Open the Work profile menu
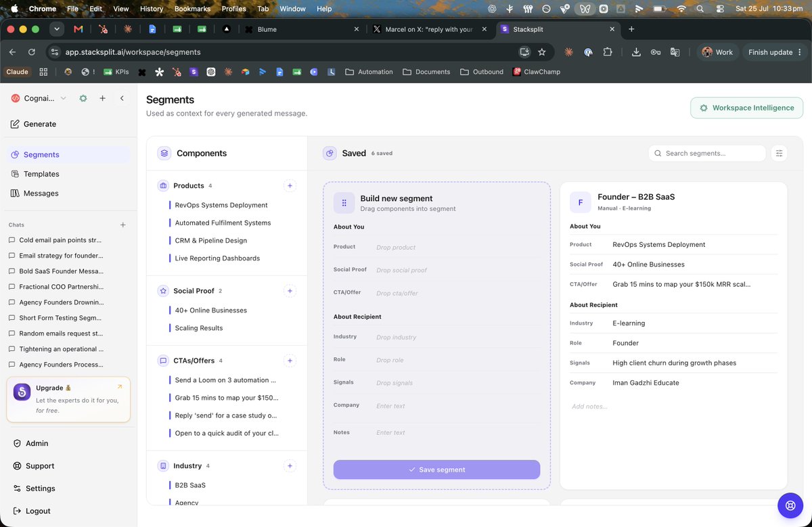Screen dimensions: 812x527 click(717, 52)
